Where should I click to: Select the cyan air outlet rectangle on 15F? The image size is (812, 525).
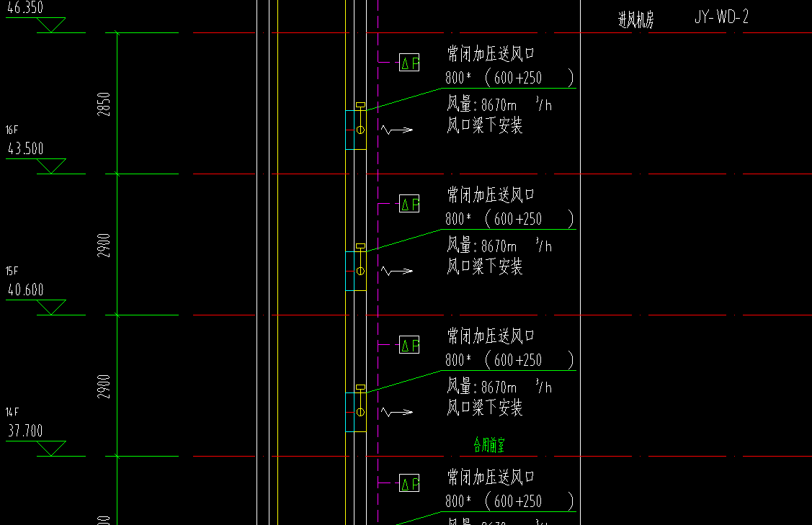[350, 272]
